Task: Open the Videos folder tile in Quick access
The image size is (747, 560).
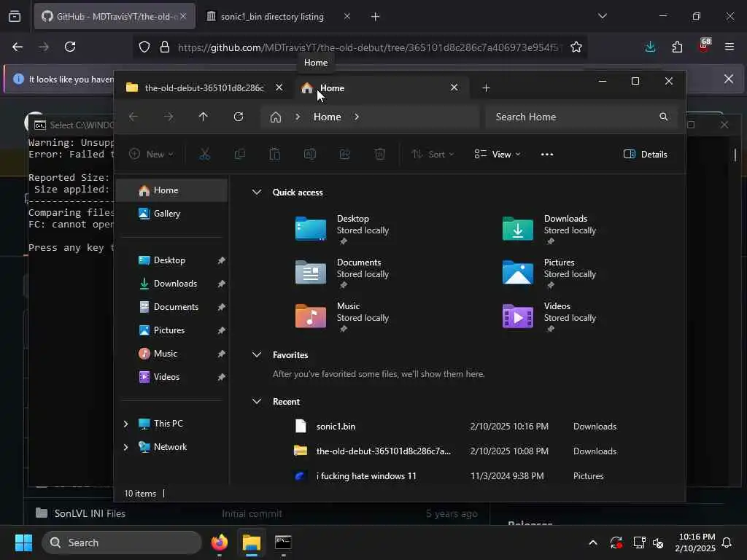Action: 549,317
